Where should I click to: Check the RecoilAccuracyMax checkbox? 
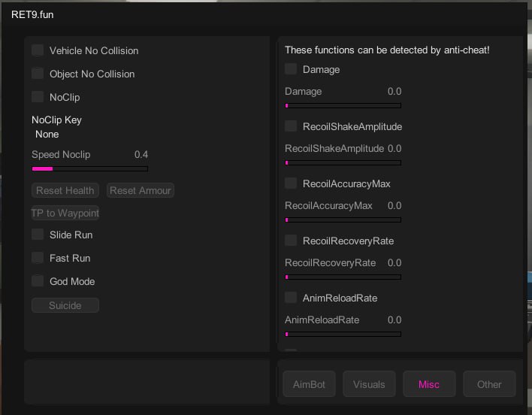(x=291, y=183)
